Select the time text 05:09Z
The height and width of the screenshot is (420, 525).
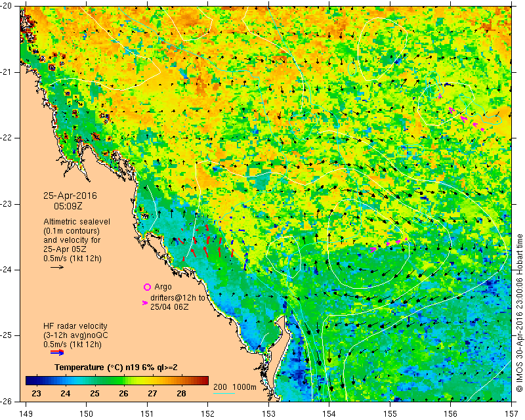click(x=68, y=206)
